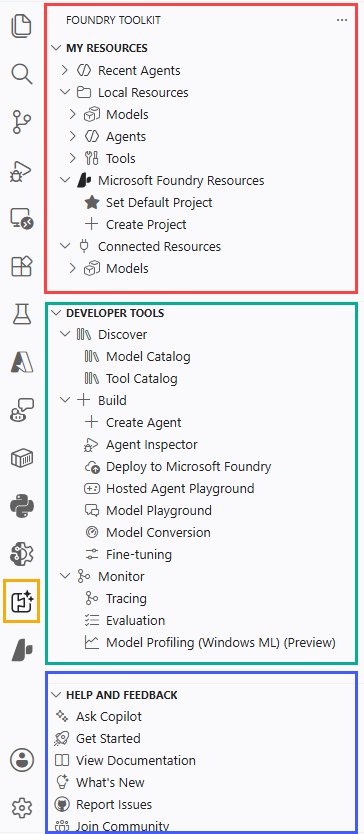The height and width of the screenshot is (834, 364).
Task: Expand the Recent Agents node
Action: (64, 70)
